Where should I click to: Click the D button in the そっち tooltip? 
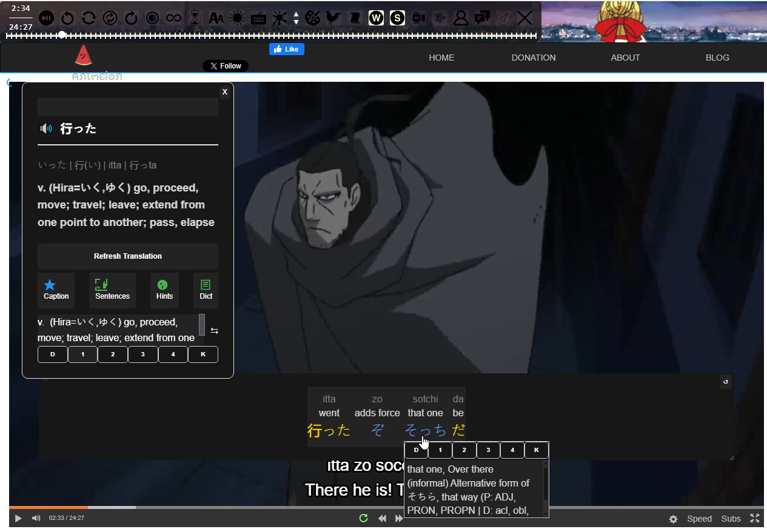pos(417,450)
